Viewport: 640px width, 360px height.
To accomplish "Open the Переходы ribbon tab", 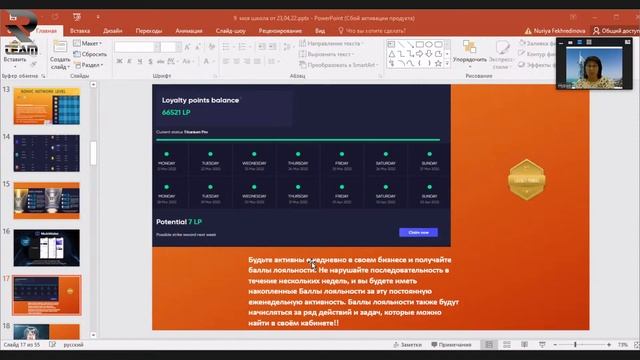I will tap(149, 31).
